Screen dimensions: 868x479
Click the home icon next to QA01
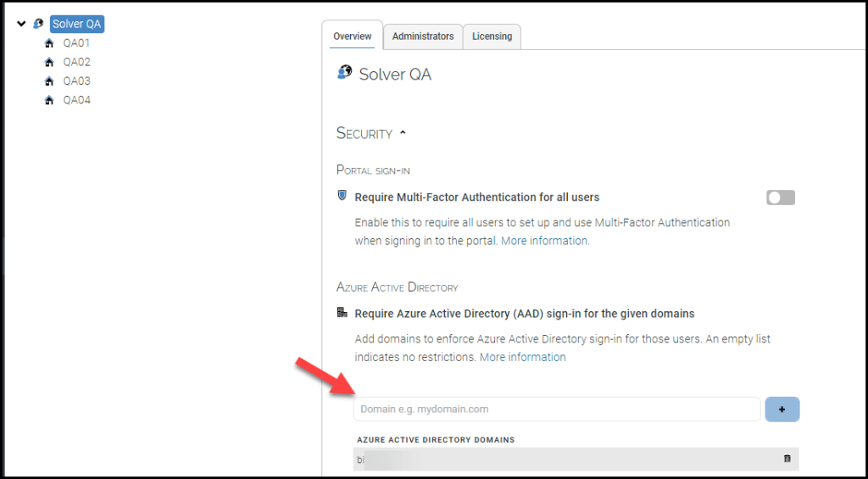point(48,43)
